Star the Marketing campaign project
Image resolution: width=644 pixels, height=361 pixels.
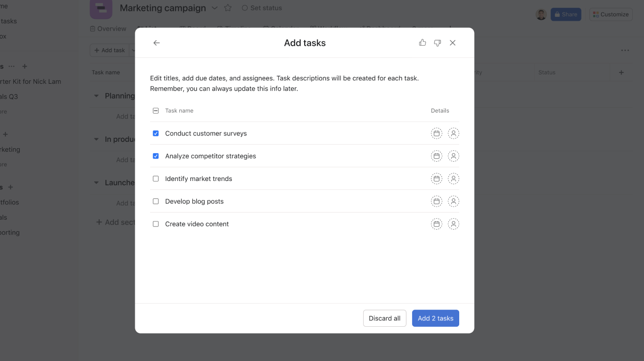(x=227, y=7)
